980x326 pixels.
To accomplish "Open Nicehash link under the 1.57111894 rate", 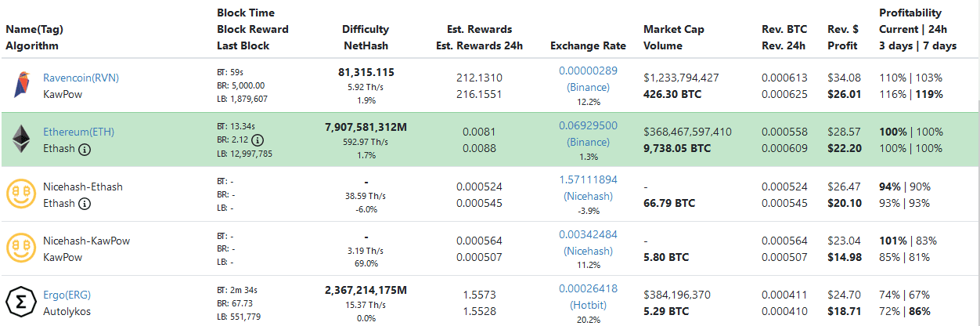I will 588,196.
